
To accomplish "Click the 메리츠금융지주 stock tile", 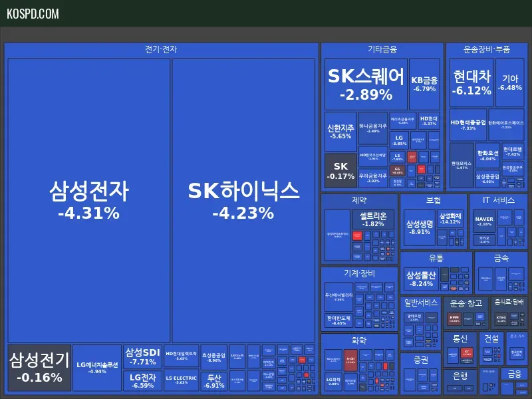I will (403, 121).
